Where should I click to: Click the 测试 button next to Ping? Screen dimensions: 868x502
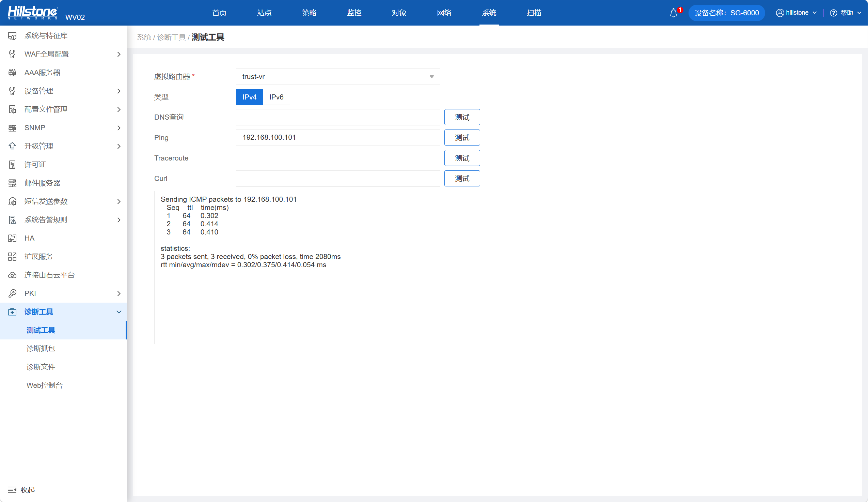pyautogui.click(x=462, y=138)
